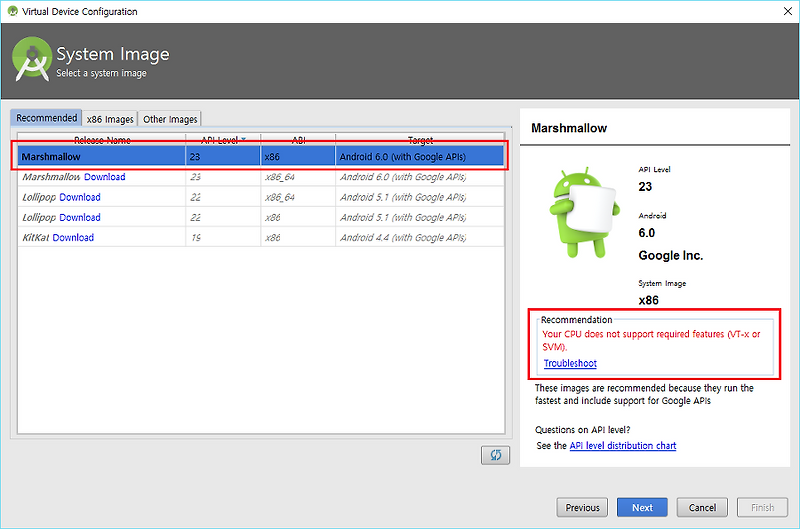Screen dimensions: 800x529
Task: Download the Lollipop x86 image
Action: tap(80, 217)
